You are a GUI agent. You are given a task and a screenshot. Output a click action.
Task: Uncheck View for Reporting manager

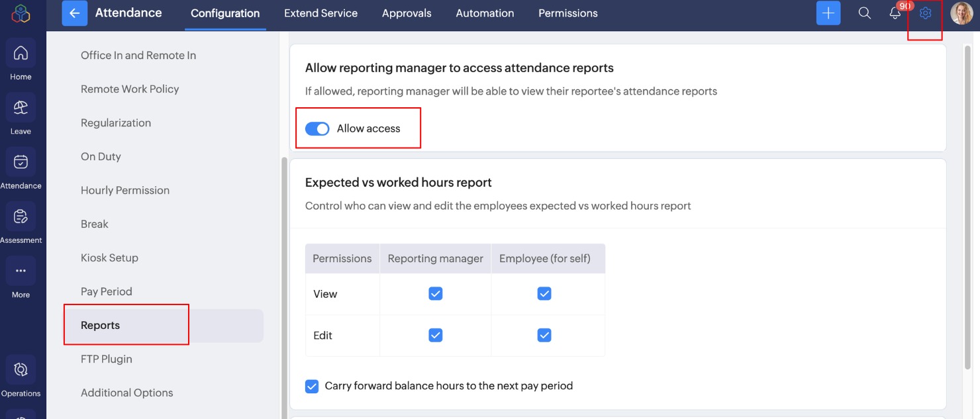point(435,293)
